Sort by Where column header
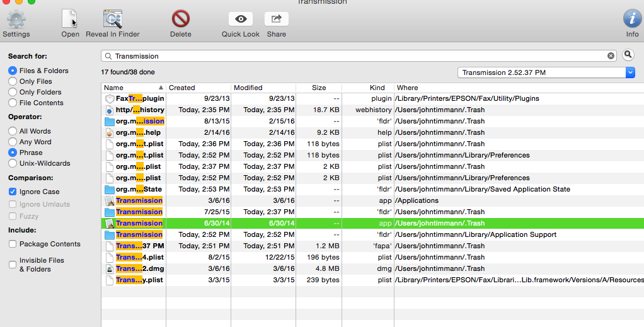644x327 pixels. 519,88
